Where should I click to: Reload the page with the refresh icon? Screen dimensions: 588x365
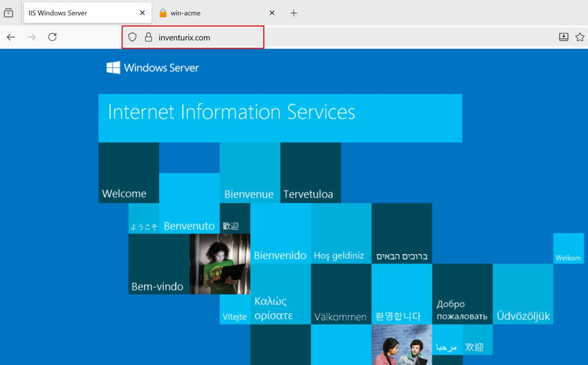click(x=53, y=37)
